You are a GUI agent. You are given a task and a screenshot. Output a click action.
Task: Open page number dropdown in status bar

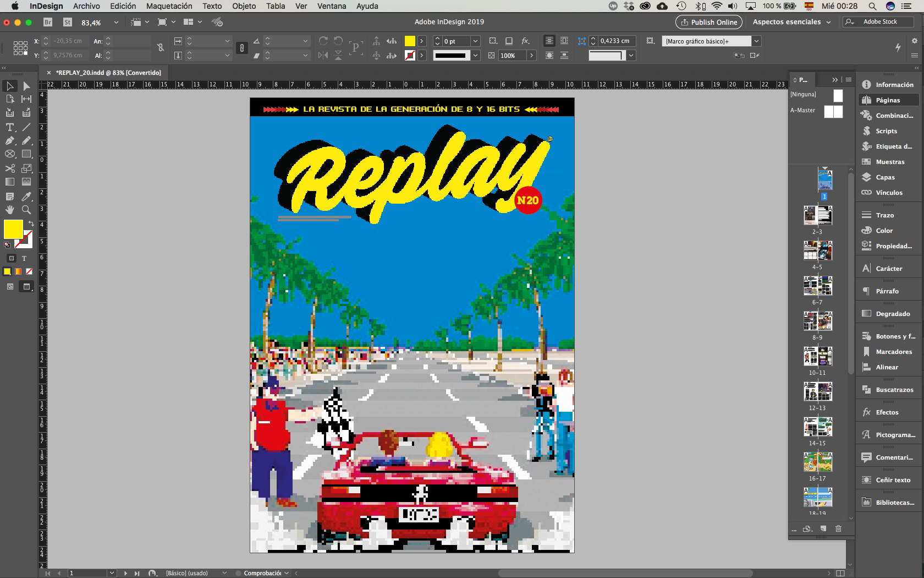(112, 573)
